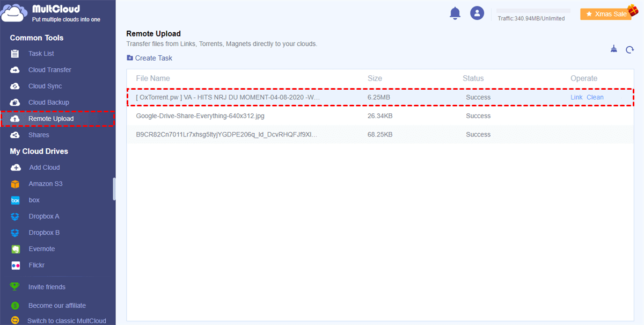Click the MultCloud logo icon
Image resolution: width=644 pixels, height=325 pixels.
click(x=14, y=12)
